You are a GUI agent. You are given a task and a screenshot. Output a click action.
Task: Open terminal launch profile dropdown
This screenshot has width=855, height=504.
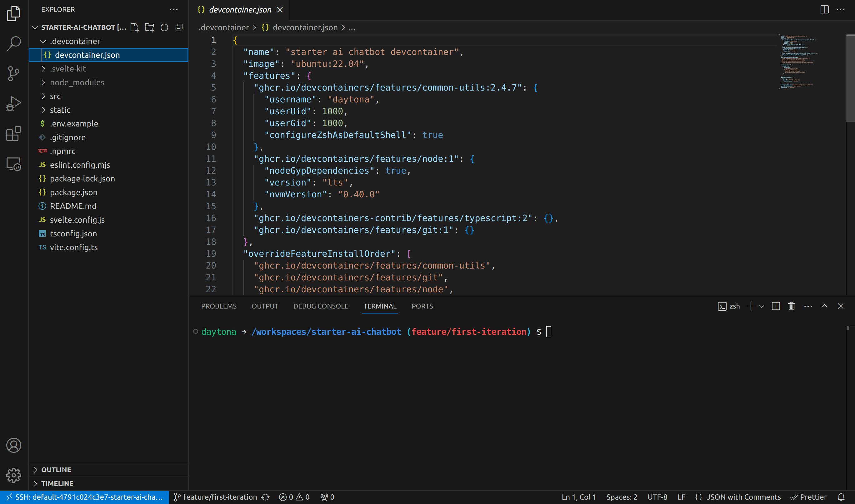click(x=761, y=306)
